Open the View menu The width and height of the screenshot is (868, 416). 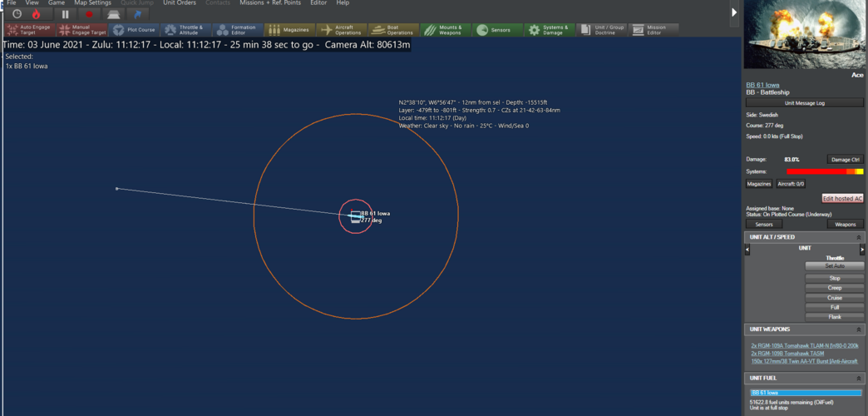point(32,2)
